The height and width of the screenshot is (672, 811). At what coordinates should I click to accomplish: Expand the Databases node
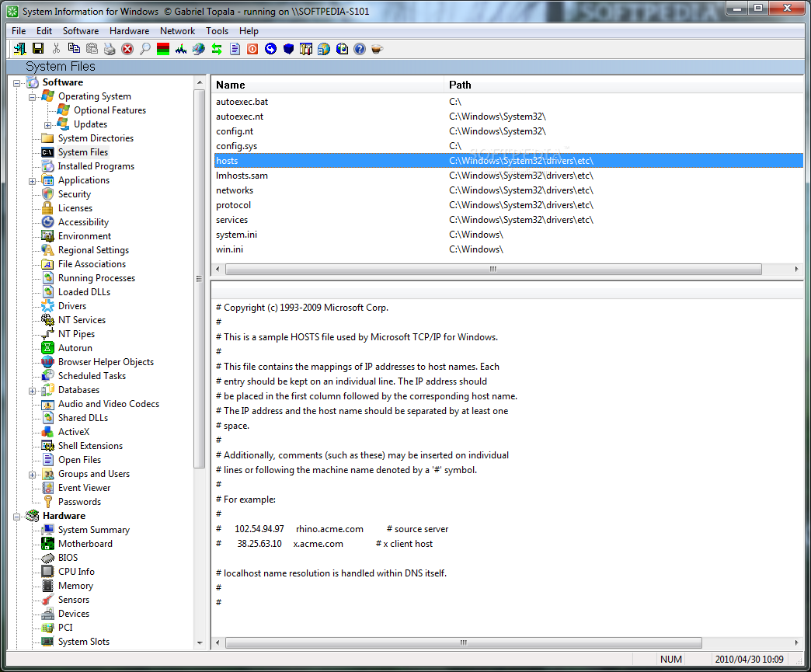pyautogui.click(x=32, y=390)
